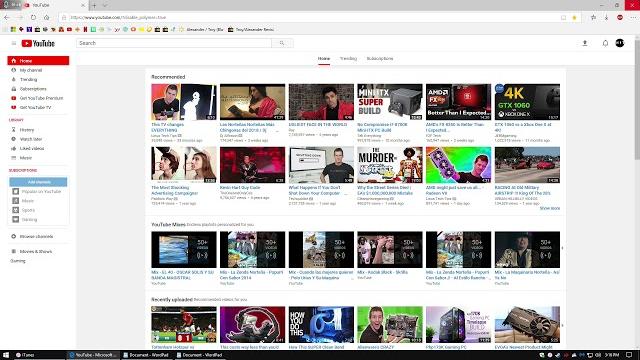Open a new tab with plus button
This screenshot has width=640, height=360.
tap(94, 5)
